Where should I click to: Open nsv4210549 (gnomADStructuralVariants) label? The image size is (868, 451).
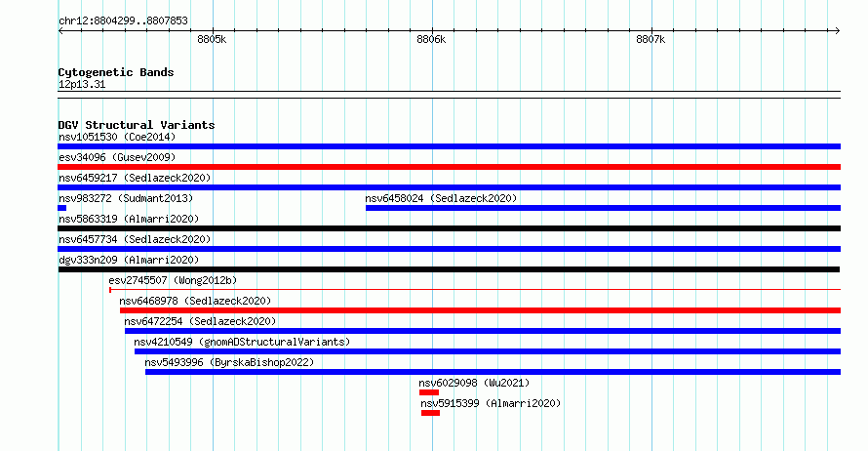242,342
